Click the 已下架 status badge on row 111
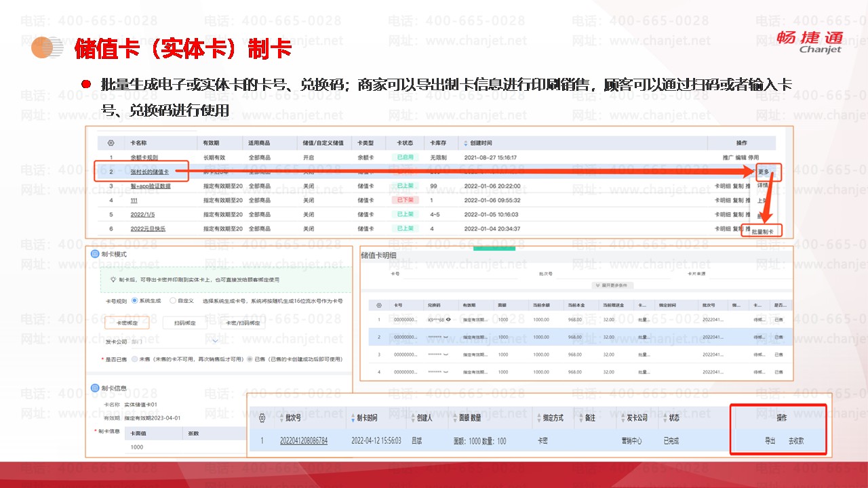This screenshot has height=488, width=868. point(405,200)
